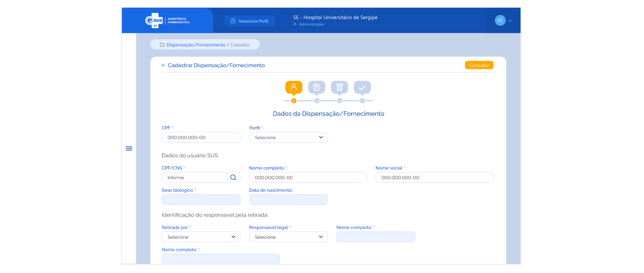
Task: Click the FC user avatar
Action: pos(500,20)
